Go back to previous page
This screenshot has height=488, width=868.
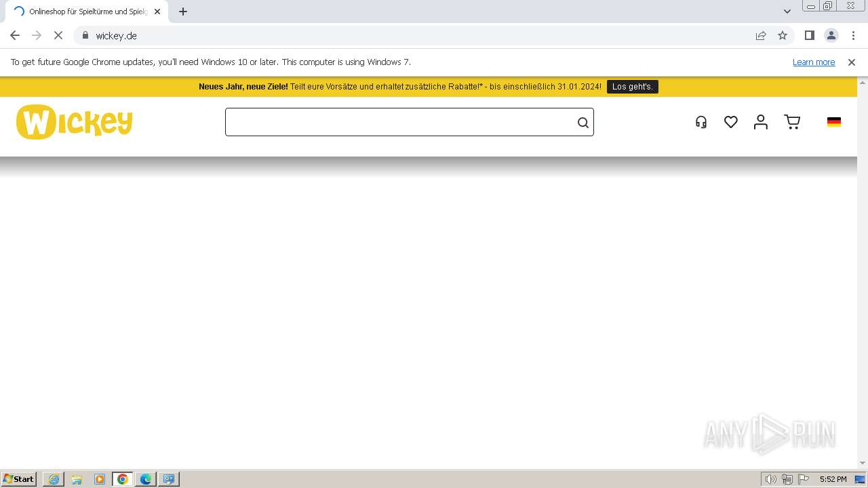[15, 35]
